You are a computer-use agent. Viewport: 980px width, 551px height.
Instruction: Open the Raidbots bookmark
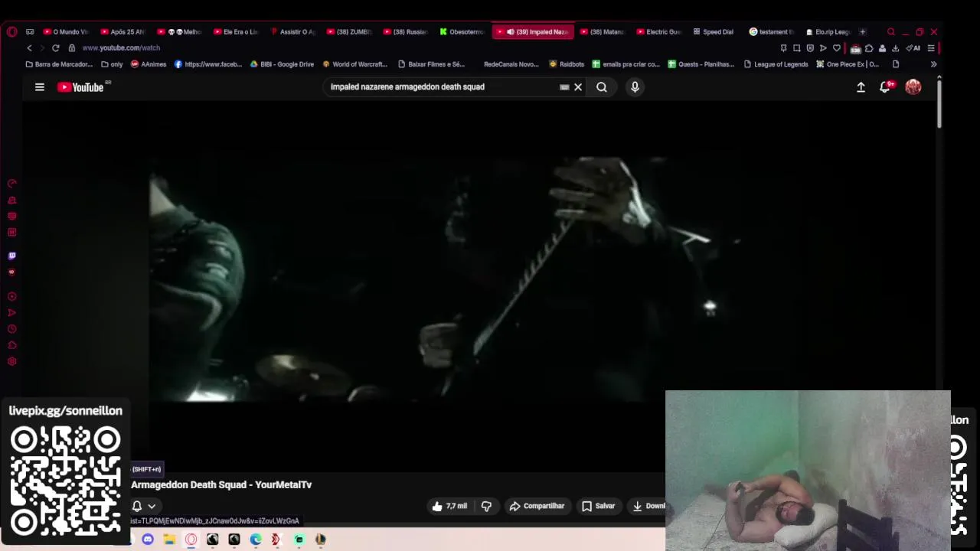(567, 64)
